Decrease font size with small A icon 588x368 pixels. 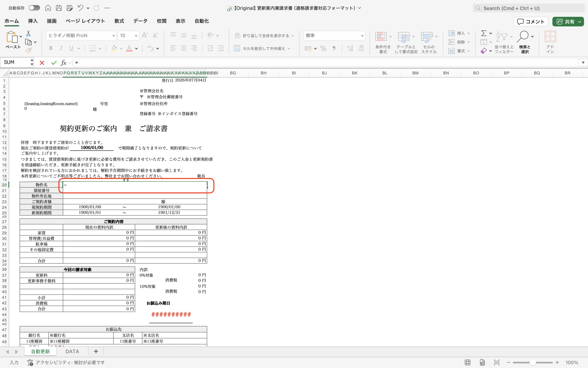click(155, 36)
